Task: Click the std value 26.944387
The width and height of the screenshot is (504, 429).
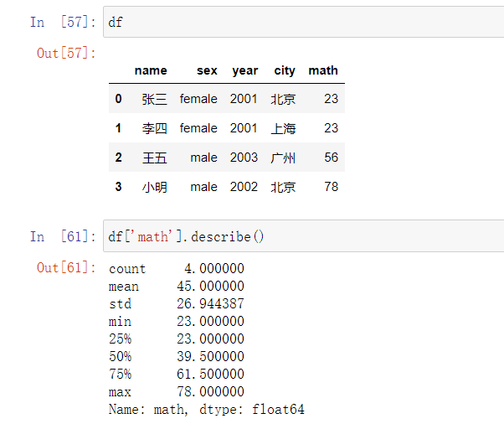Action: 210,303
